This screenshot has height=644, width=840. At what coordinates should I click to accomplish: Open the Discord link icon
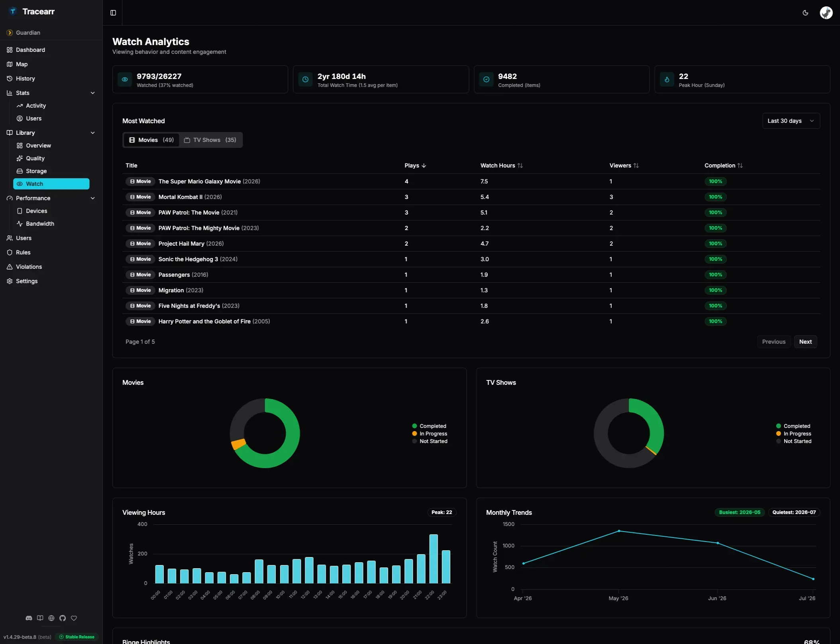[x=29, y=618]
